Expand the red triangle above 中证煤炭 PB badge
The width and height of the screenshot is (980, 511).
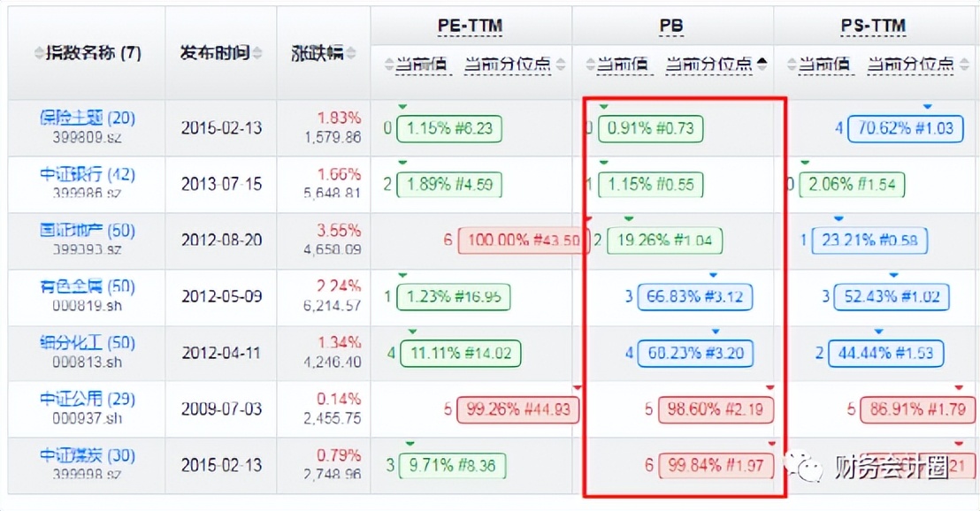tap(772, 443)
